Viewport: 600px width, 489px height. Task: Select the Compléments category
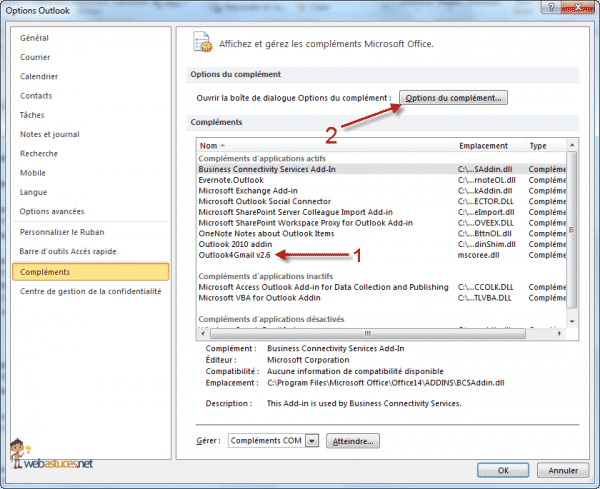click(x=90, y=272)
